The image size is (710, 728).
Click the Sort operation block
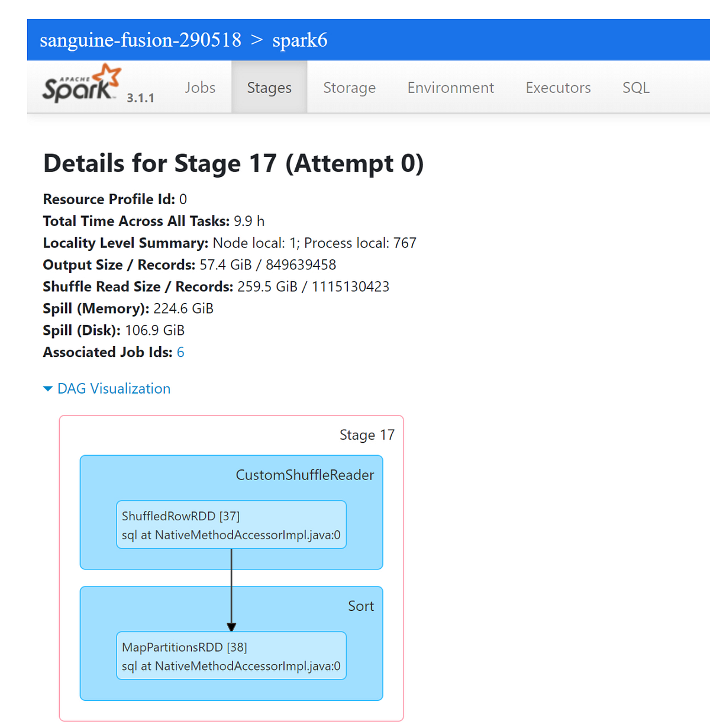(x=361, y=605)
